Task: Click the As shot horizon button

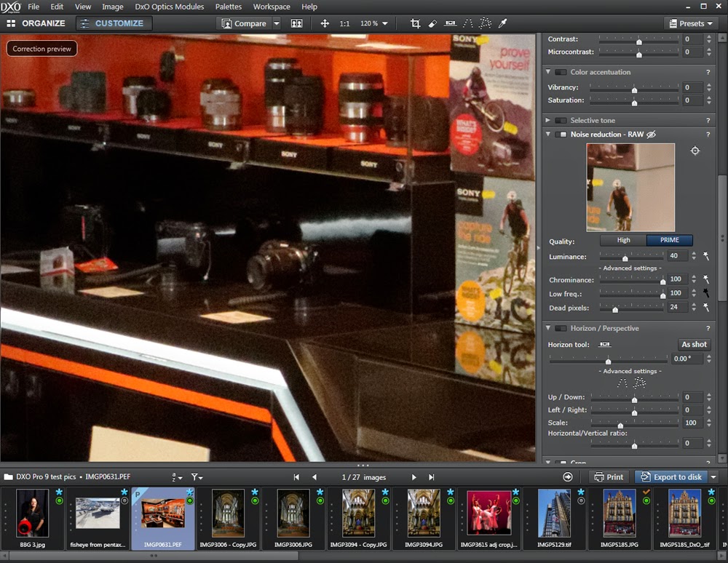Action: point(694,345)
